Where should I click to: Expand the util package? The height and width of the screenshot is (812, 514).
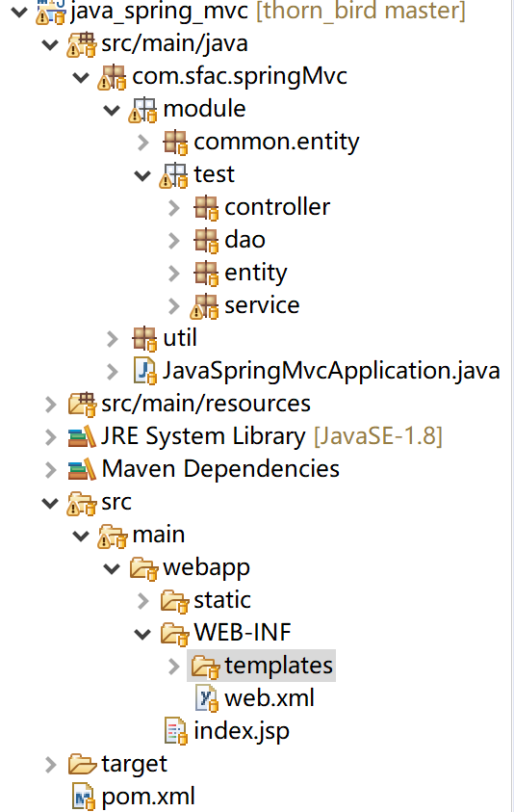[x=113, y=339]
